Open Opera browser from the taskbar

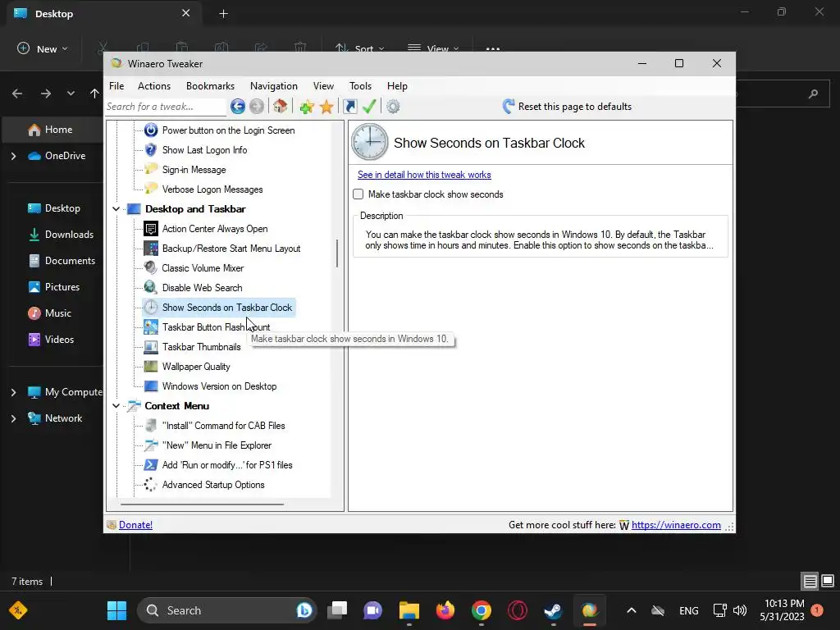click(x=517, y=610)
